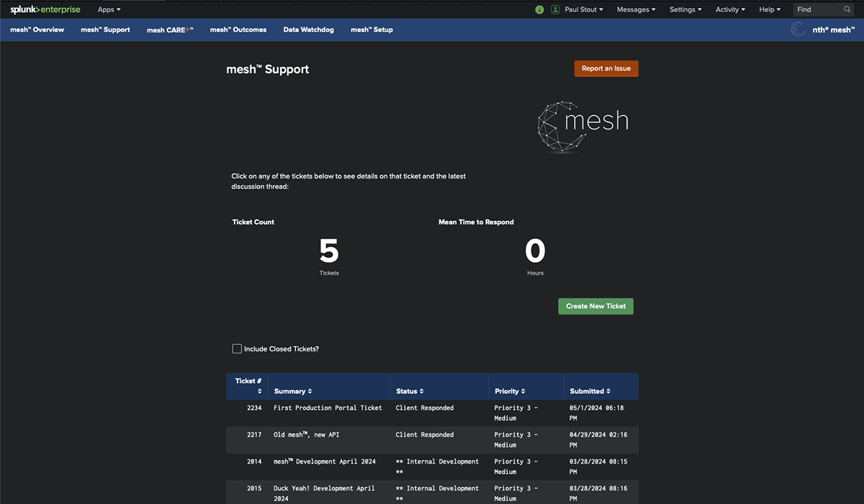
Task: Click Client Responded status of ticket 2217
Action: click(x=425, y=435)
